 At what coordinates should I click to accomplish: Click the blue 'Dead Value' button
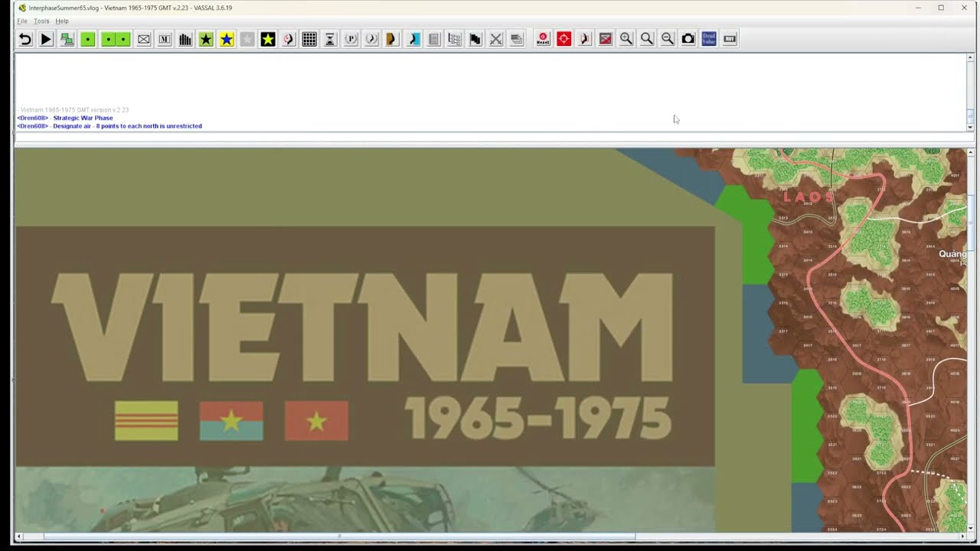pos(709,39)
